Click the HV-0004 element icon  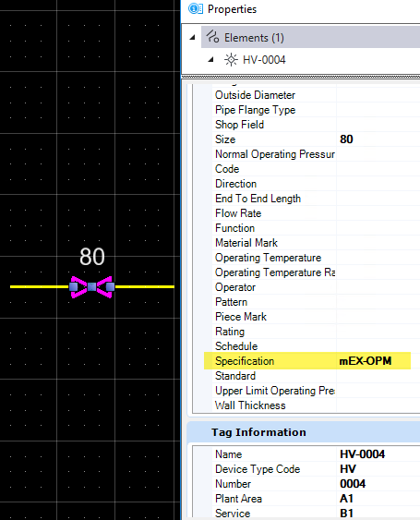click(231, 60)
